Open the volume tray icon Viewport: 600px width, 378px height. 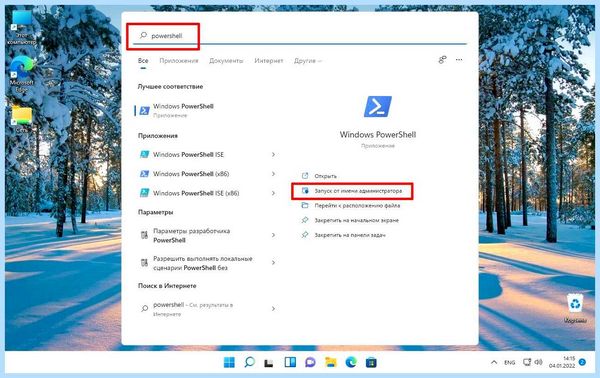point(538,362)
